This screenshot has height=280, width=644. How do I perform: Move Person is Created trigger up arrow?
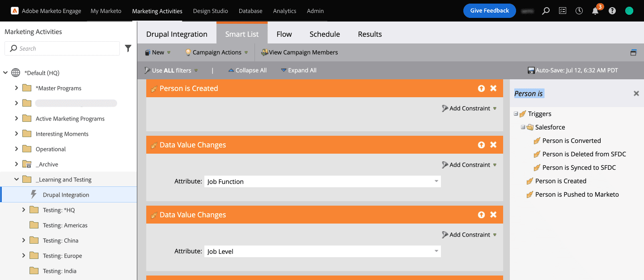click(481, 88)
